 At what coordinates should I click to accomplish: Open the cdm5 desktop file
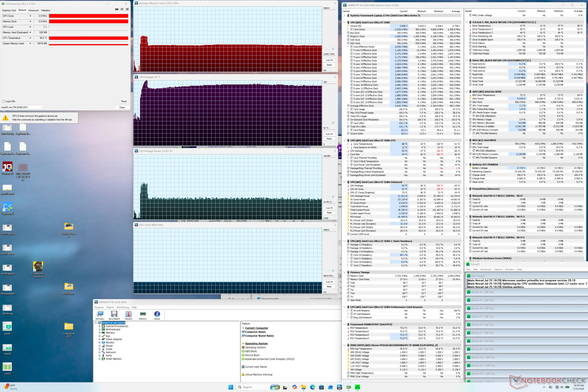(x=8, y=368)
